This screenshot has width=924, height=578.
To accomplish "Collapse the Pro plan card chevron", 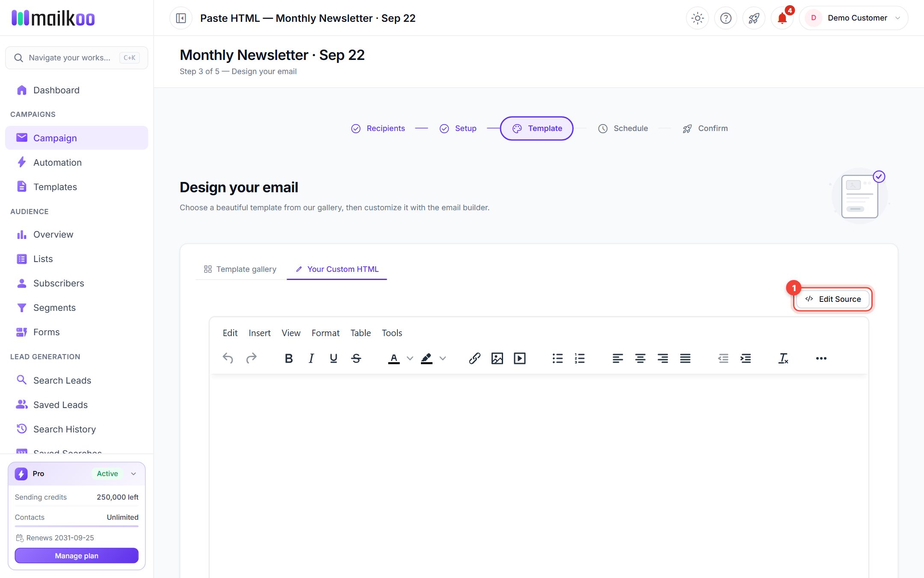I will coord(133,474).
